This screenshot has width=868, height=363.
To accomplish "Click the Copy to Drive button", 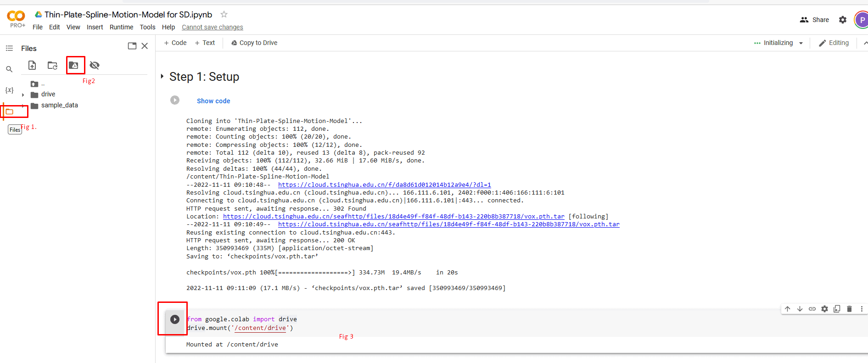I will [x=254, y=43].
